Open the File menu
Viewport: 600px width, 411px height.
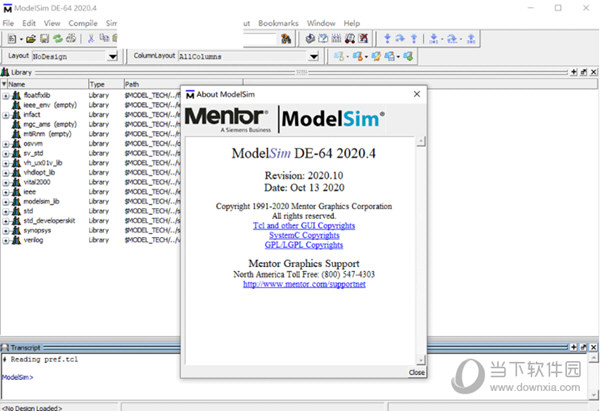pyautogui.click(x=8, y=23)
